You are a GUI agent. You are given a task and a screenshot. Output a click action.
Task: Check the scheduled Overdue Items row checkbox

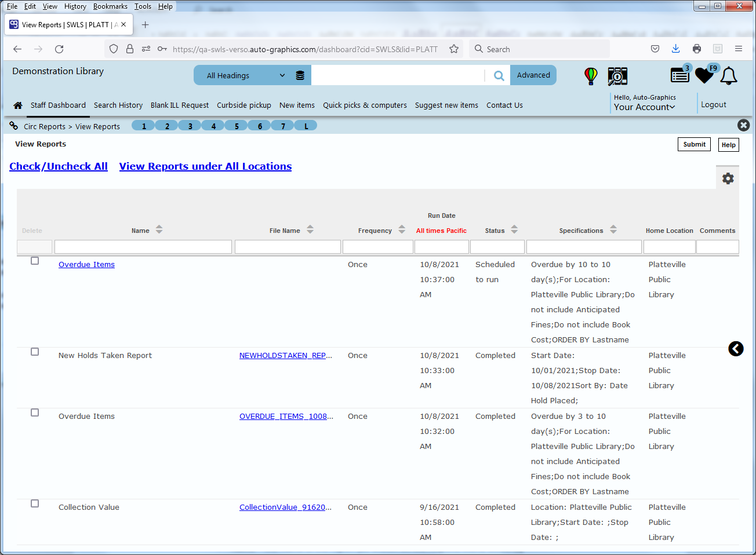35,261
